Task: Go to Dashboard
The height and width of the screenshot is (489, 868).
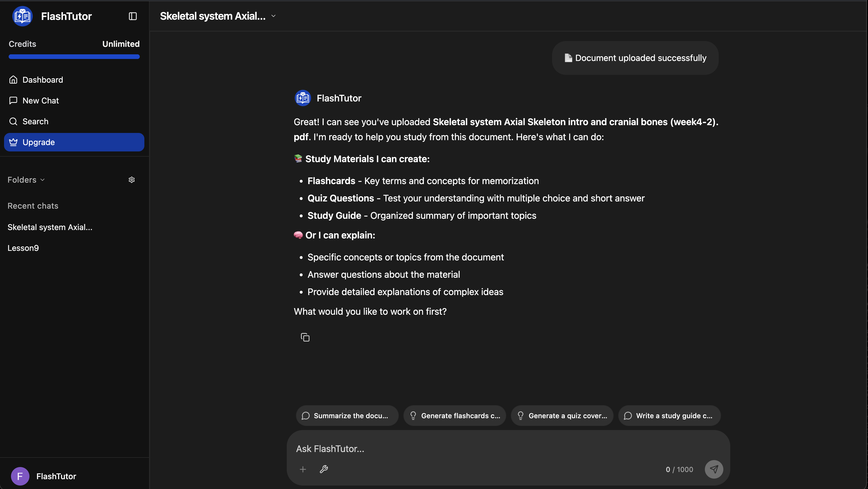Action: click(42, 80)
